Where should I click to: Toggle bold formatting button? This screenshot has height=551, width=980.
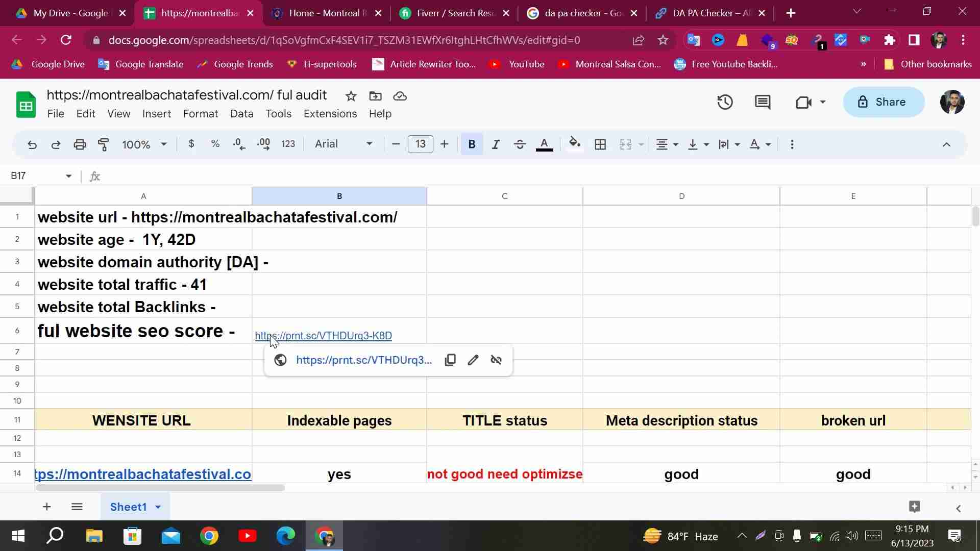[x=472, y=144]
